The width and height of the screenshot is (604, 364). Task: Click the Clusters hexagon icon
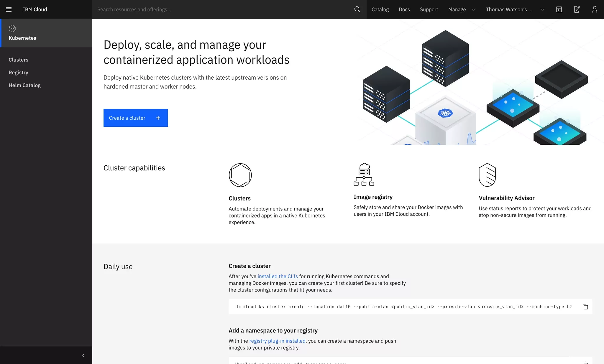240,175
